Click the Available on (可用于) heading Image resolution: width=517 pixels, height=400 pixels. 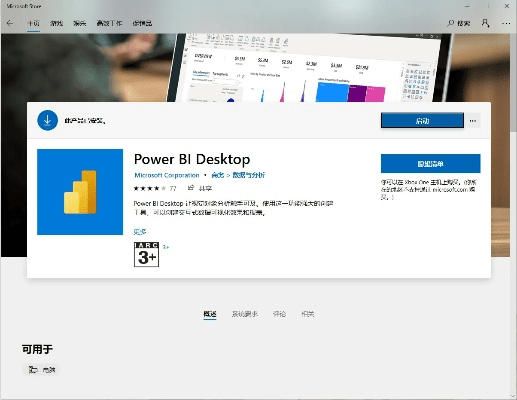37,349
